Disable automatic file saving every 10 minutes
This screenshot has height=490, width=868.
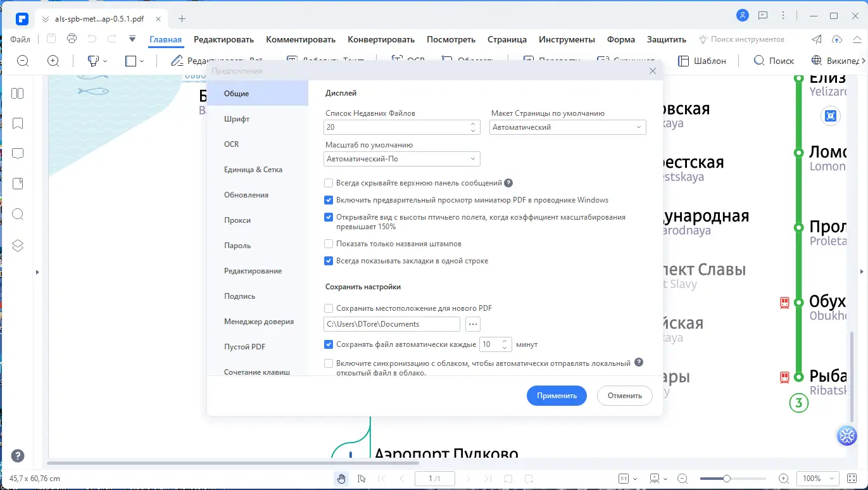click(x=329, y=344)
